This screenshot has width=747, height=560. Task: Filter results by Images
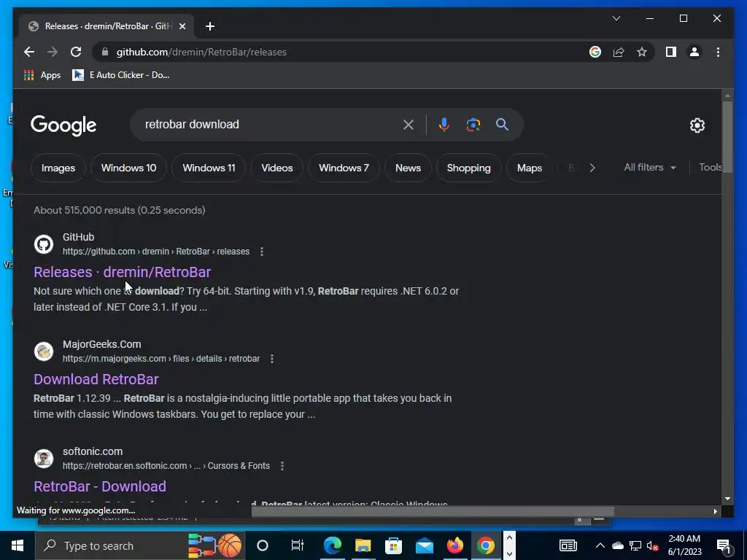(x=58, y=168)
